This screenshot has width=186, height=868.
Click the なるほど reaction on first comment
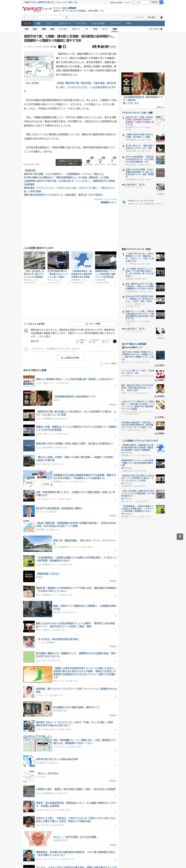coord(94,341)
